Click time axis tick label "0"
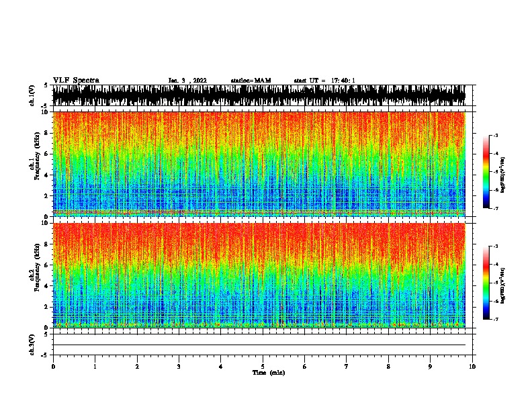 pos(53,367)
